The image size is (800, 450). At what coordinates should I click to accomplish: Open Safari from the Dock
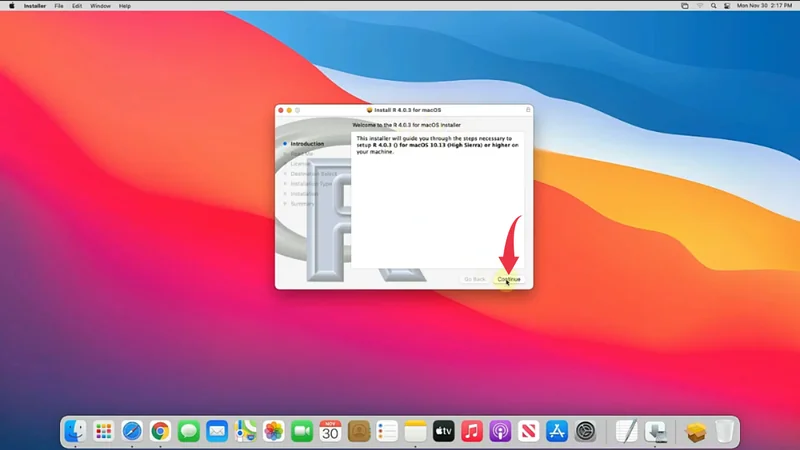(x=132, y=431)
